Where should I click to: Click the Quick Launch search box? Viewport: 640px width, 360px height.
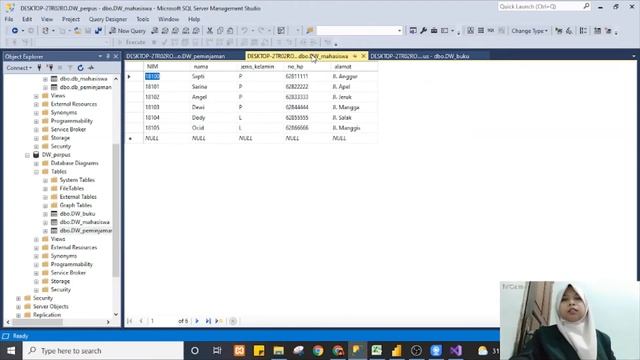coord(544,7)
